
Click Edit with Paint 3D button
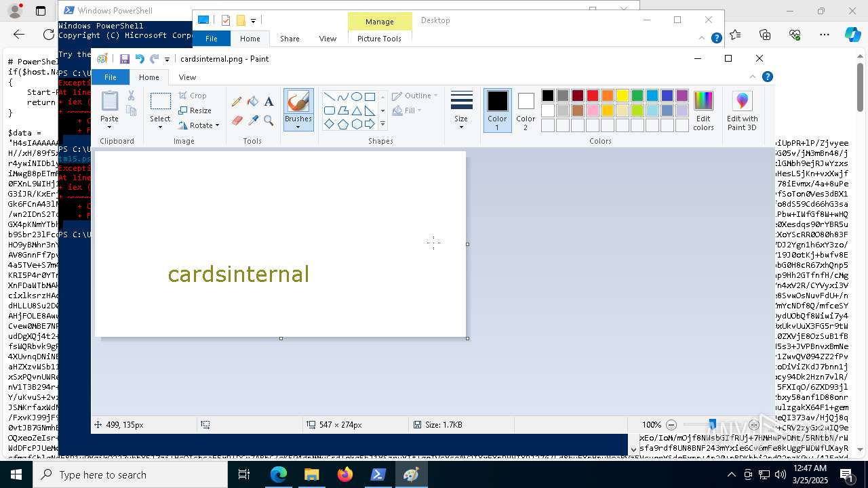point(742,110)
